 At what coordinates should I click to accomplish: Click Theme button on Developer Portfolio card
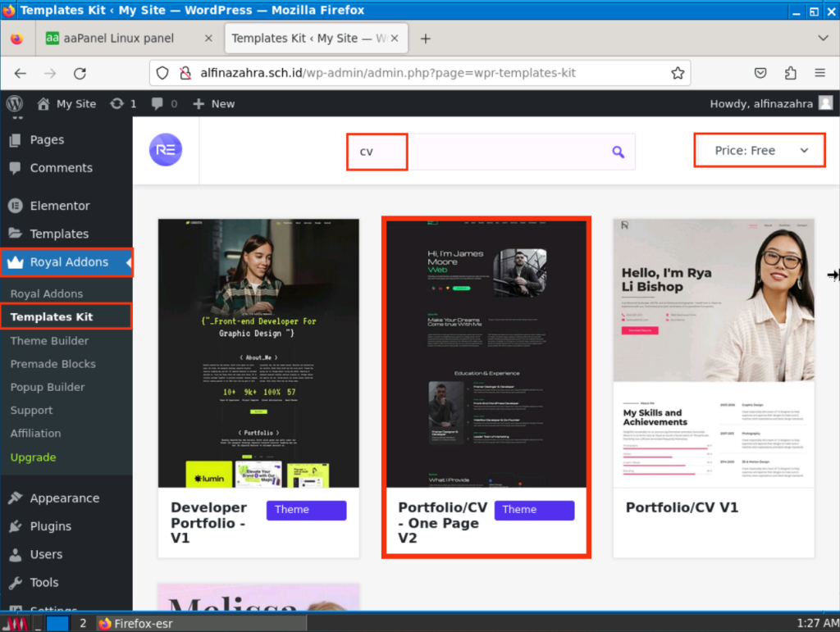tap(306, 510)
